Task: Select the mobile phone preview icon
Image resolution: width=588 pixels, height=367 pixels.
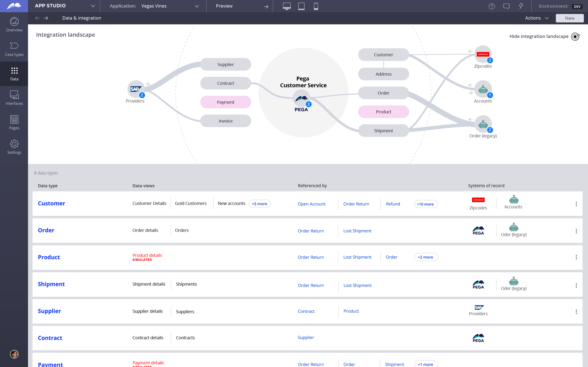Action: tap(316, 6)
